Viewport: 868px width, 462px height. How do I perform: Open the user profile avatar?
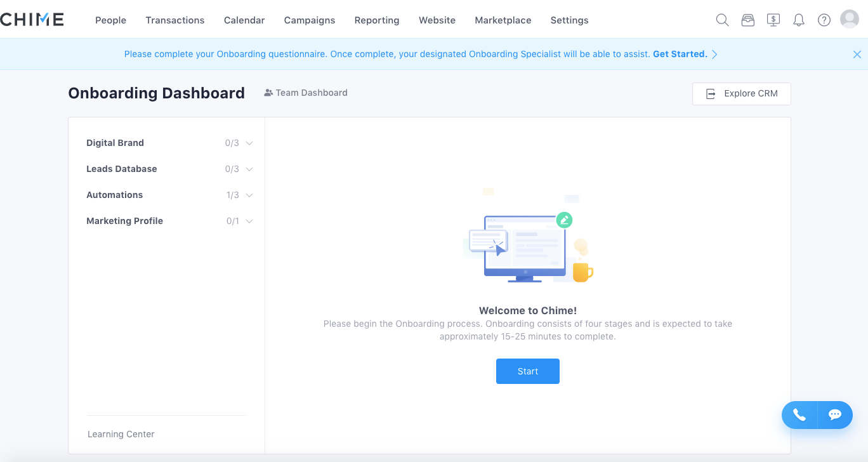[850, 19]
